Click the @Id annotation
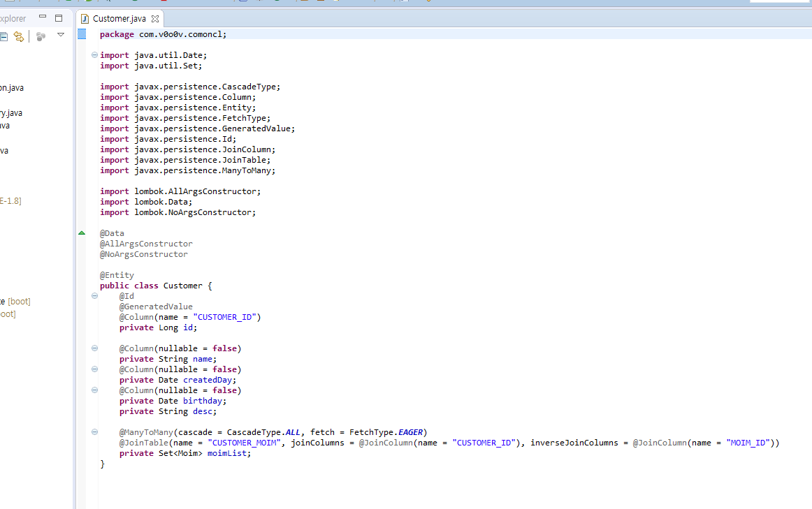 click(x=126, y=297)
